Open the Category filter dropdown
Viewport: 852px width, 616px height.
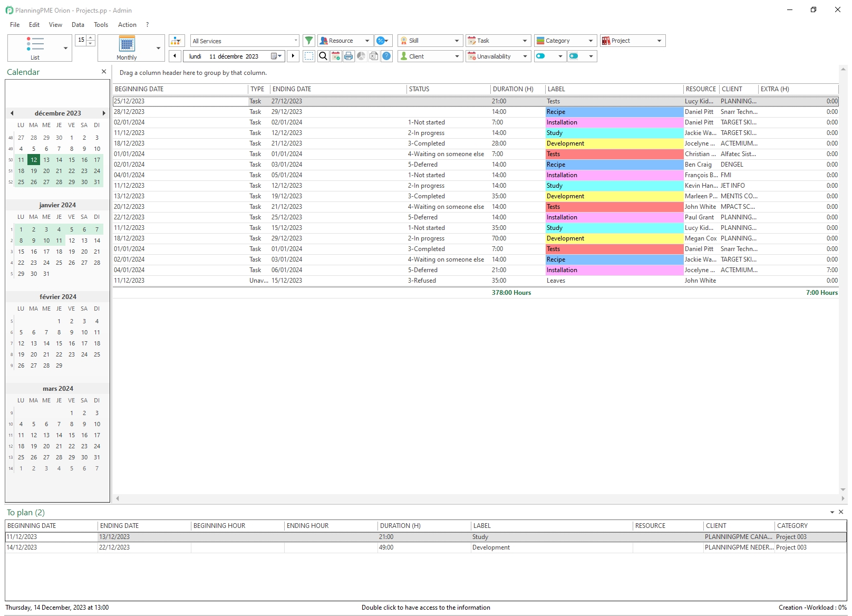click(x=565, y=41)
